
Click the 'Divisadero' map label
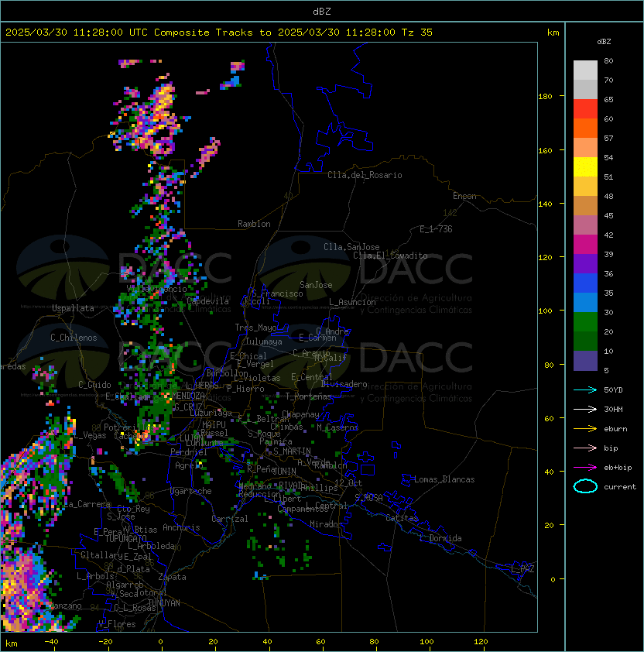click(344, 384)
